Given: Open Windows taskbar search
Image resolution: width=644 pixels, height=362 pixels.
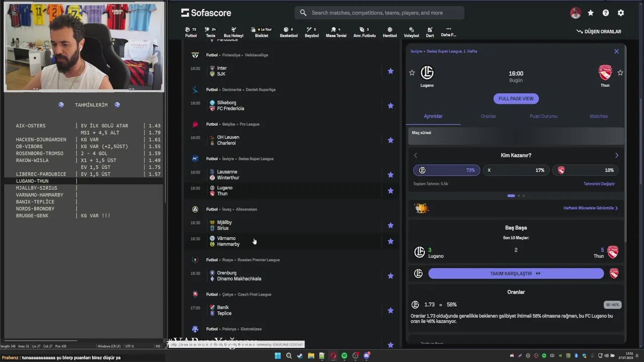Looking at the screenshot, I should coord(289,356).
